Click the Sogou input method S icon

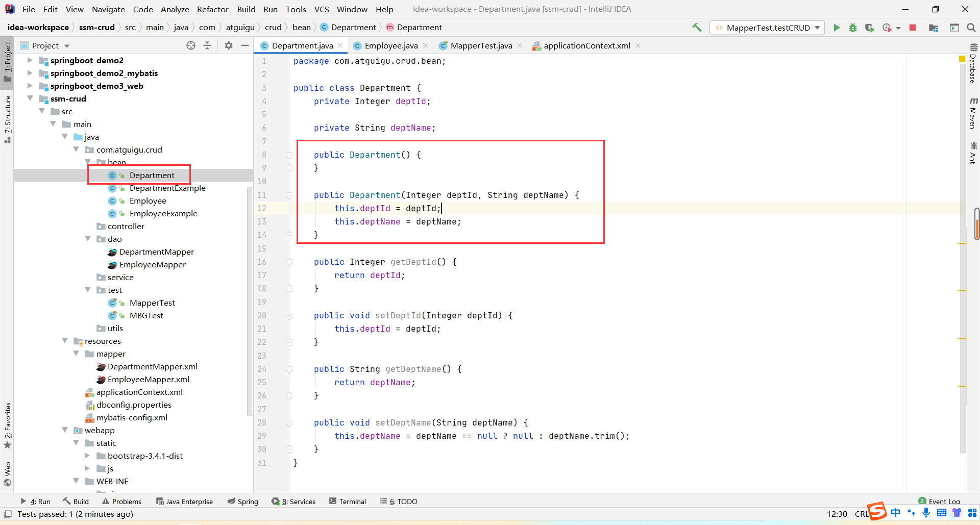coord(877,511)
